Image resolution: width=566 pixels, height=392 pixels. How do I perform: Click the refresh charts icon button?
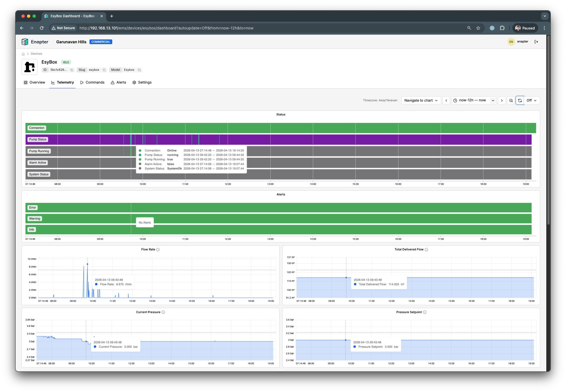point(520,100)
